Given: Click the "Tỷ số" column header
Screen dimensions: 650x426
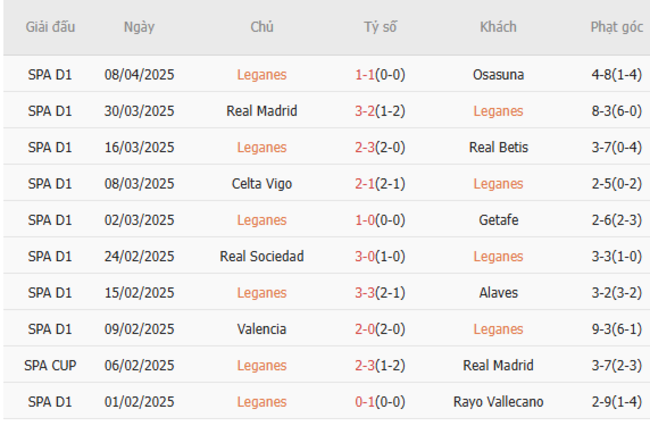Looking at the screenshot, I should [x=380, y=27].
